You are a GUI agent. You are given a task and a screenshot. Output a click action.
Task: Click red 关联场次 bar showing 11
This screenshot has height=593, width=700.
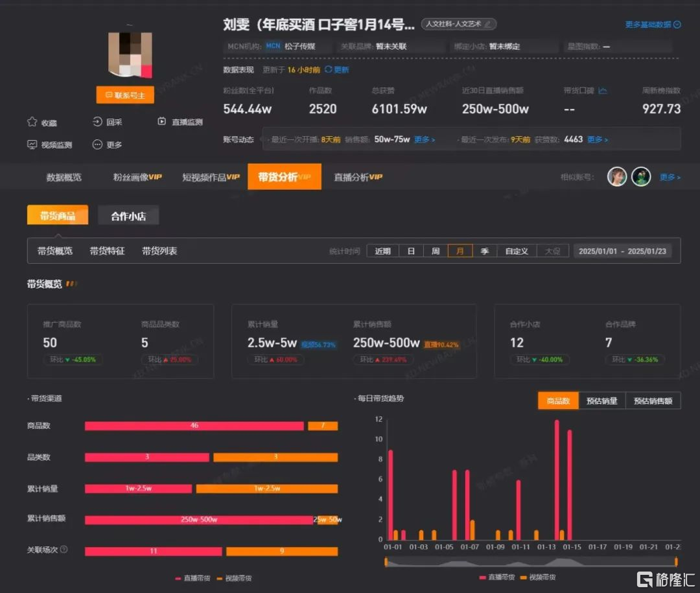[x=153, y=551]
